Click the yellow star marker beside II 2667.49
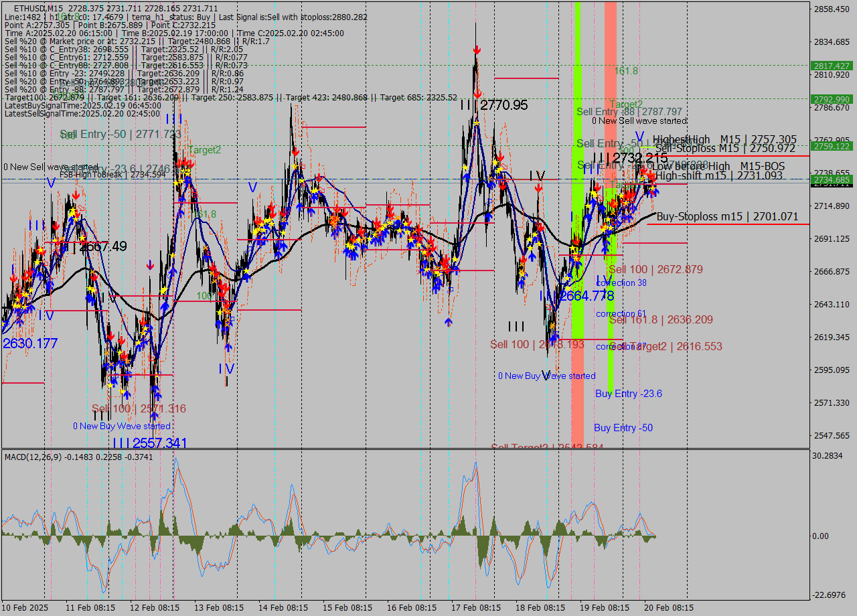The width and height of the screenshot is (857, 616). tap(82, 238)
